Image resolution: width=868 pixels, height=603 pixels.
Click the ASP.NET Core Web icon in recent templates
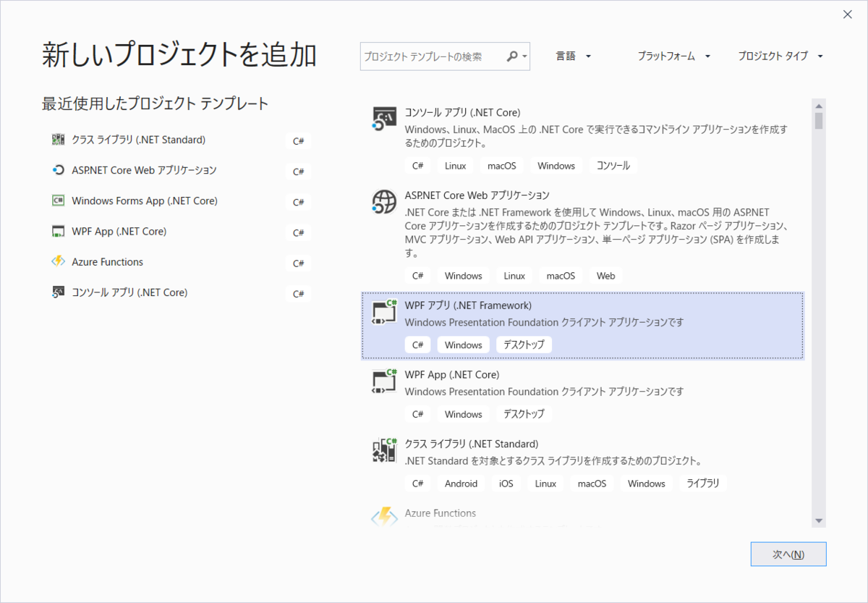pyautogui.click(x=59, y=170)
